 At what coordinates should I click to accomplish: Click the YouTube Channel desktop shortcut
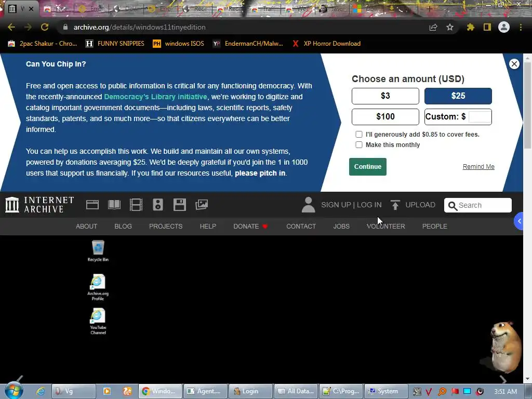[x=98, y=321]
